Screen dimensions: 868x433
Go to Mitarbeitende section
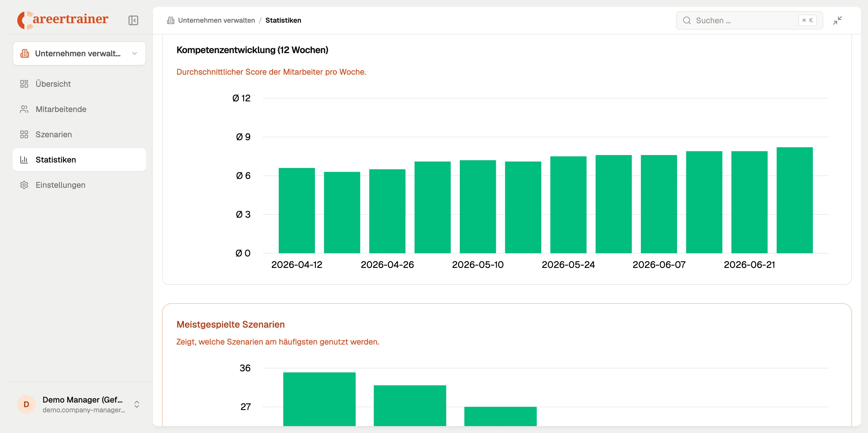pyautogui.click(x=79, y=109)
